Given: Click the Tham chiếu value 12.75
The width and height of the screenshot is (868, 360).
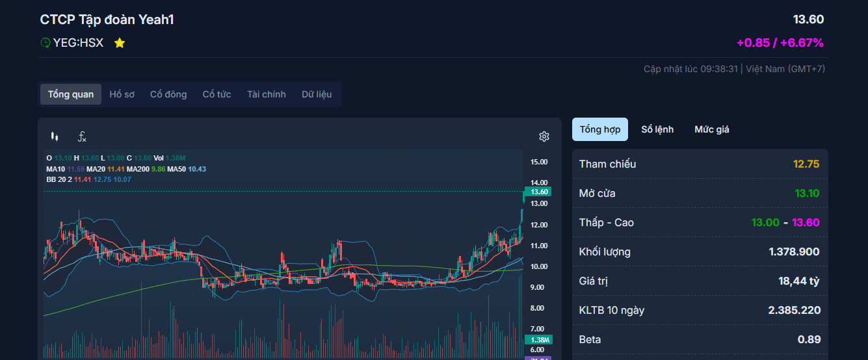Looking at the screenshot, I should coord(806,164).
